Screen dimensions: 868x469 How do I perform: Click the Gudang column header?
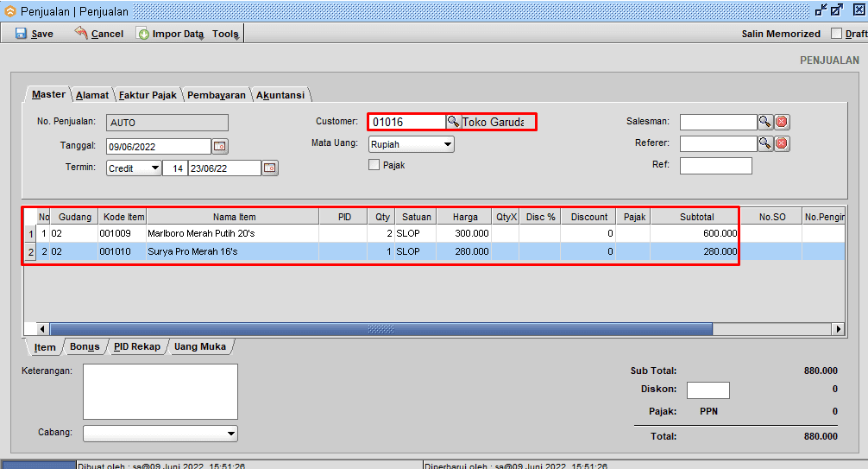pyautogui.click(x=75, y=217)
